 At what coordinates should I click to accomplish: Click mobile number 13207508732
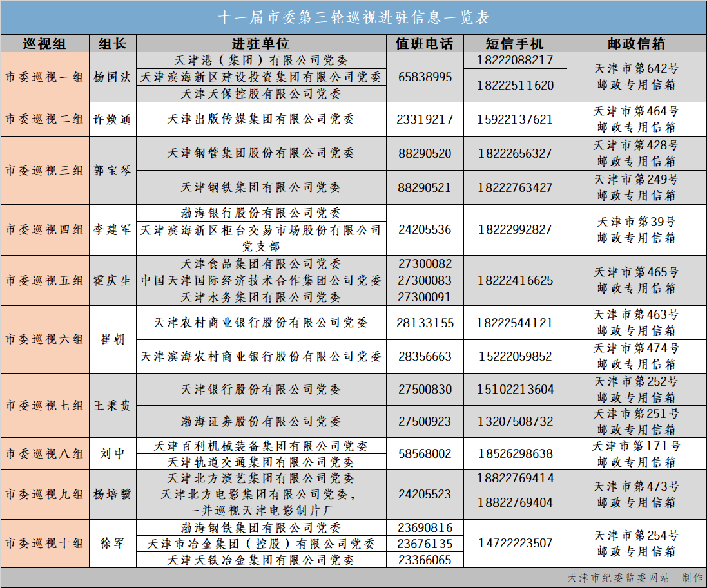[x=515, y=421]
